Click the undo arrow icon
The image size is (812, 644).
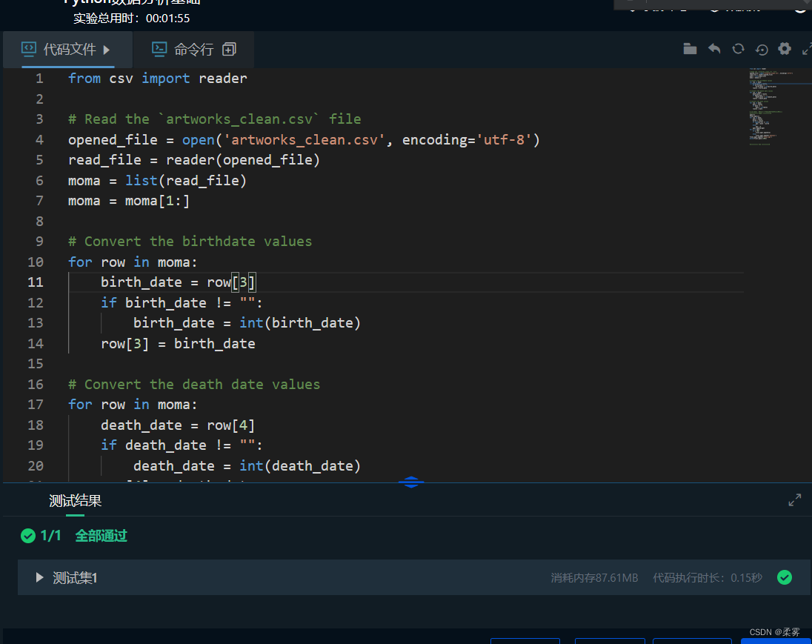click(714, 49)
